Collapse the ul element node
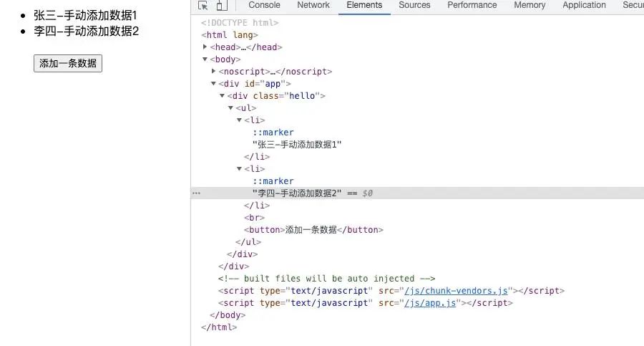 (x=231, y=107)
